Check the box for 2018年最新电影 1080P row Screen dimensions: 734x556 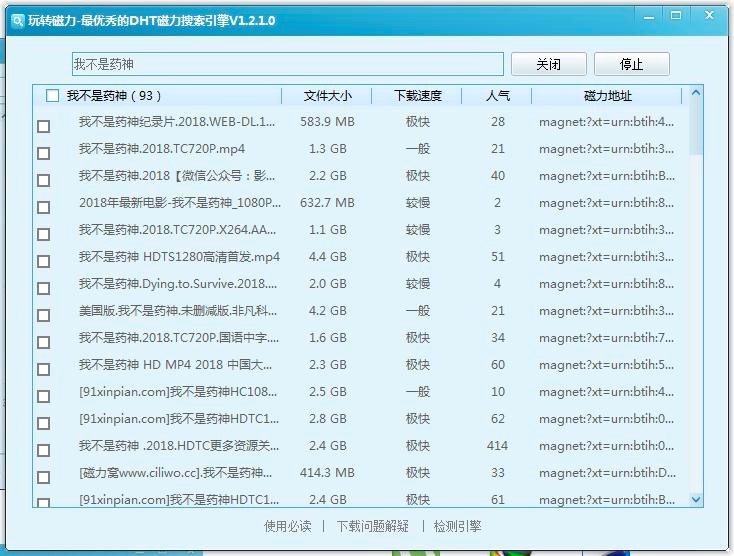coord(44,207)
